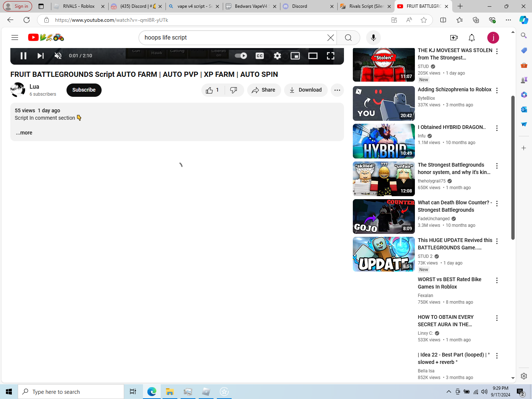Open options for SECRET AURA video

pos(497,318)
